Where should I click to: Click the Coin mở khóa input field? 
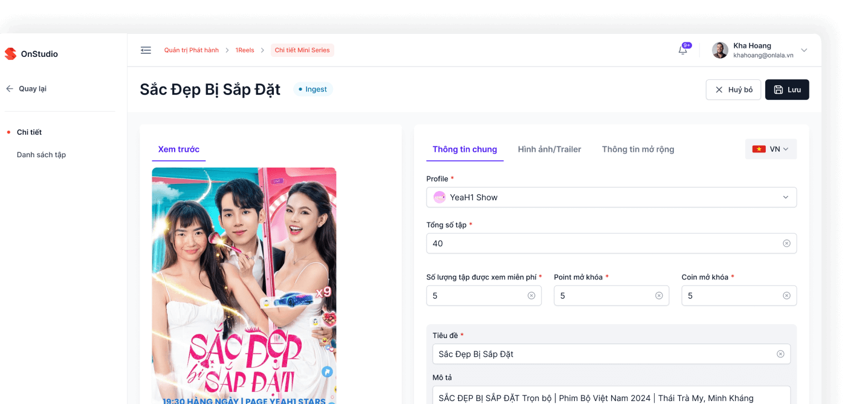tap(739, 296)
